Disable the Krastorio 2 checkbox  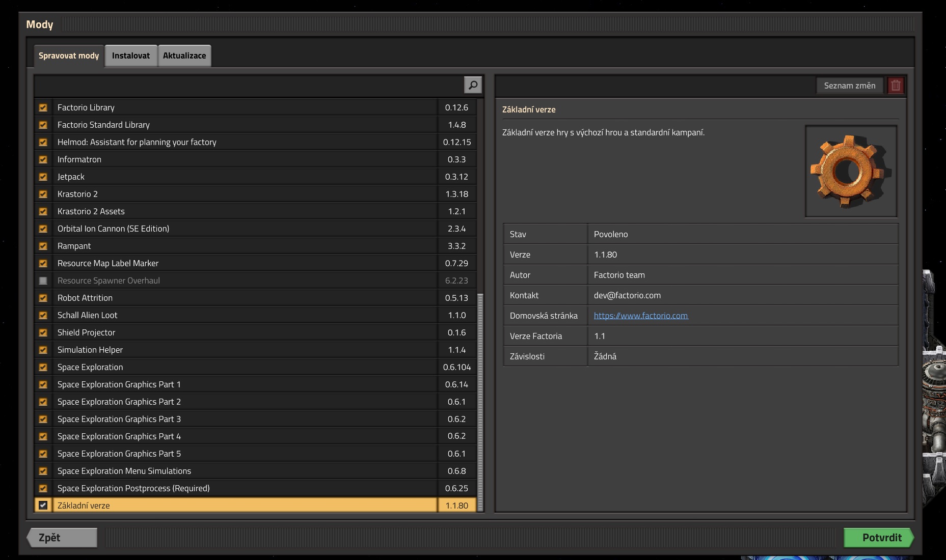pyautogui.click(x=43, y=194)
